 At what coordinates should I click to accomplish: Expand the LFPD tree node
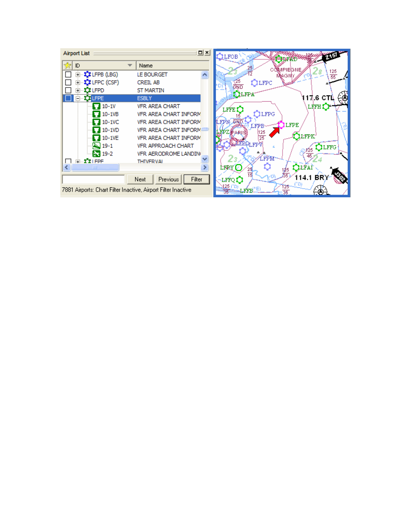(x=78, y=90)
